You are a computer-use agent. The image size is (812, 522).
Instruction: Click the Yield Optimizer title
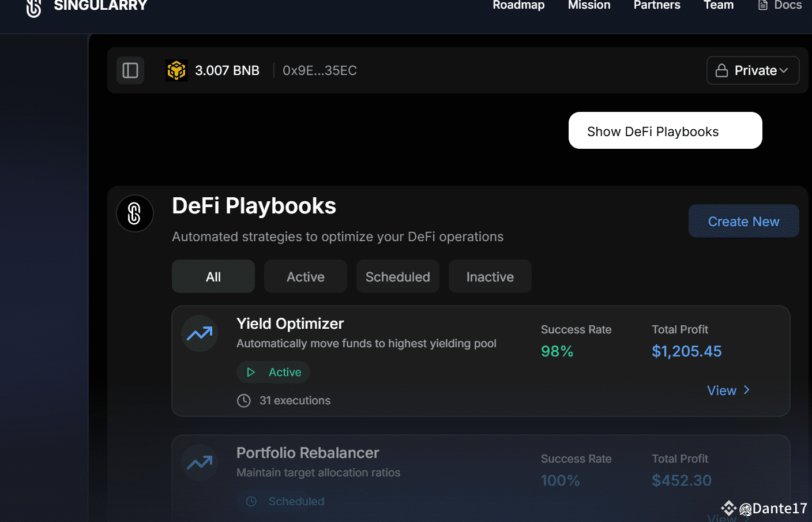(x=290, y=324)
